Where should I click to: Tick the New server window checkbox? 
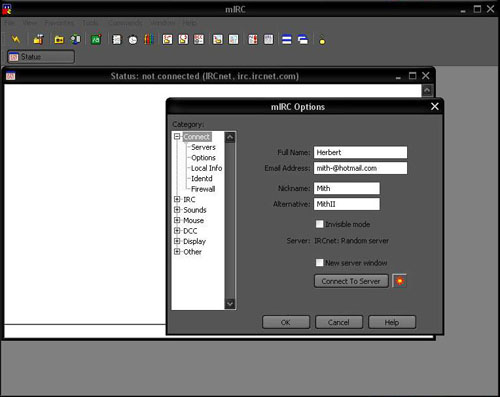[x=319, y=263]
